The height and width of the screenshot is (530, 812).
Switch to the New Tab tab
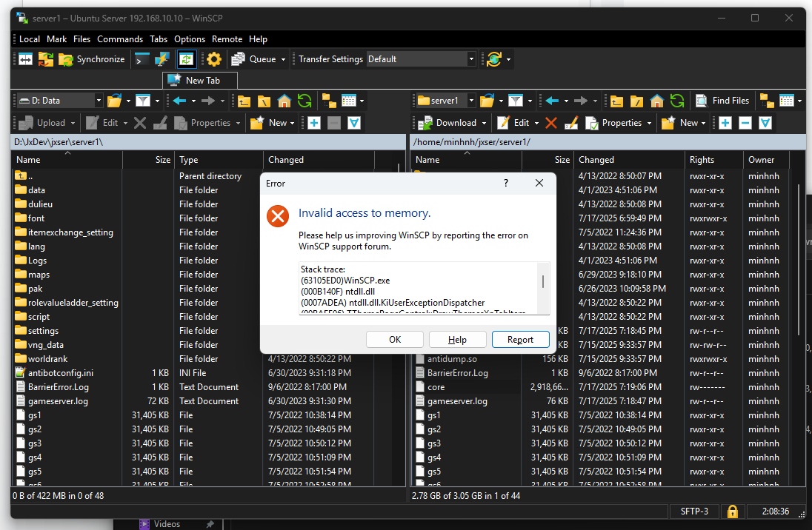202,81
